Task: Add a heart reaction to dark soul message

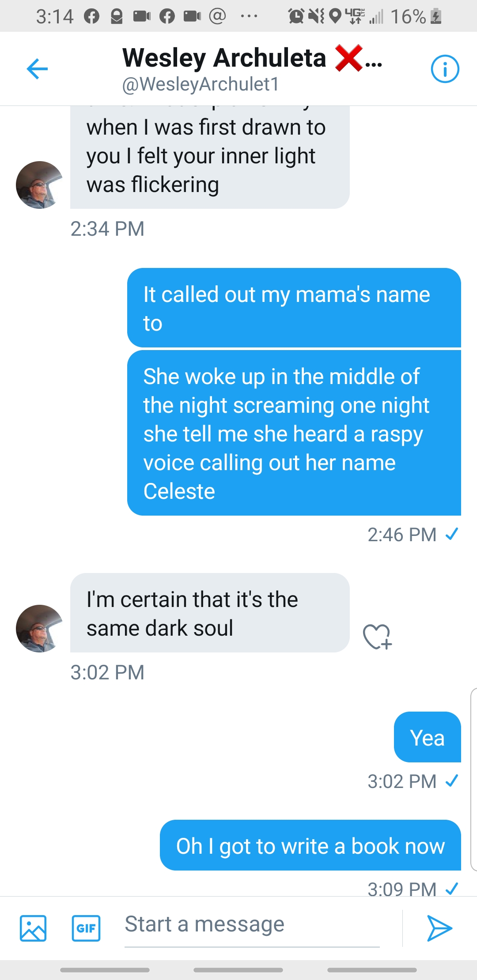Action: [x=377, y=637]
